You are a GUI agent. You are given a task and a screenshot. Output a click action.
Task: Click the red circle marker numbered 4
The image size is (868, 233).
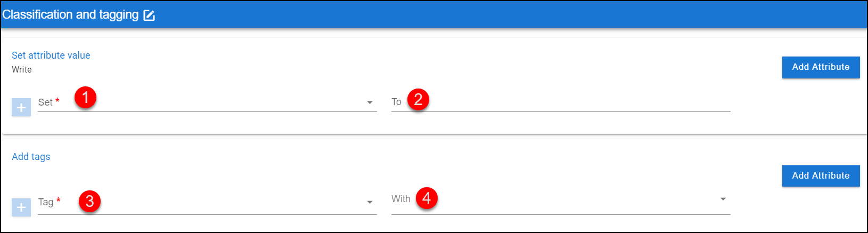point(427,198)
